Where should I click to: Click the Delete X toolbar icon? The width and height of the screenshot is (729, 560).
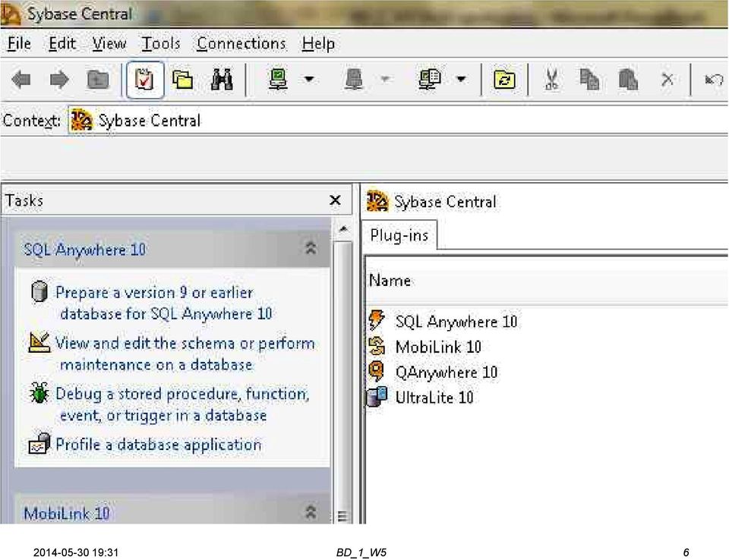point(667,80)
